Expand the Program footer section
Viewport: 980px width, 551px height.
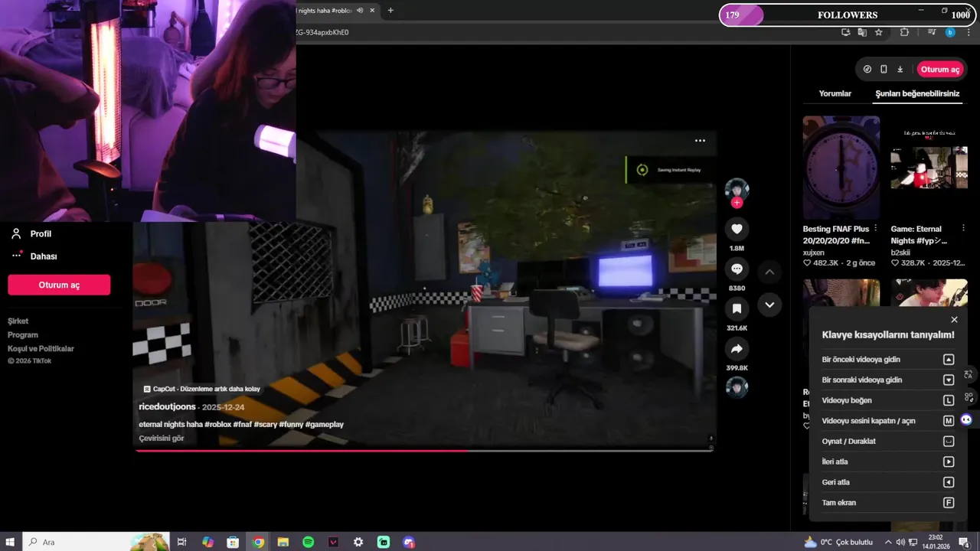[23, 335]
